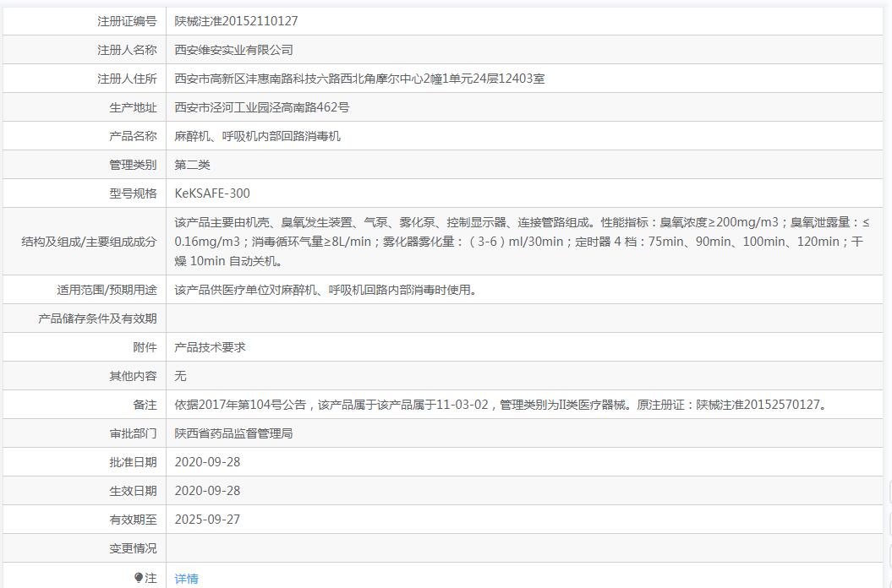This screenshot has width=892, height=588.
Task: Click the 注册人住所 label
Action: [127, 79]
